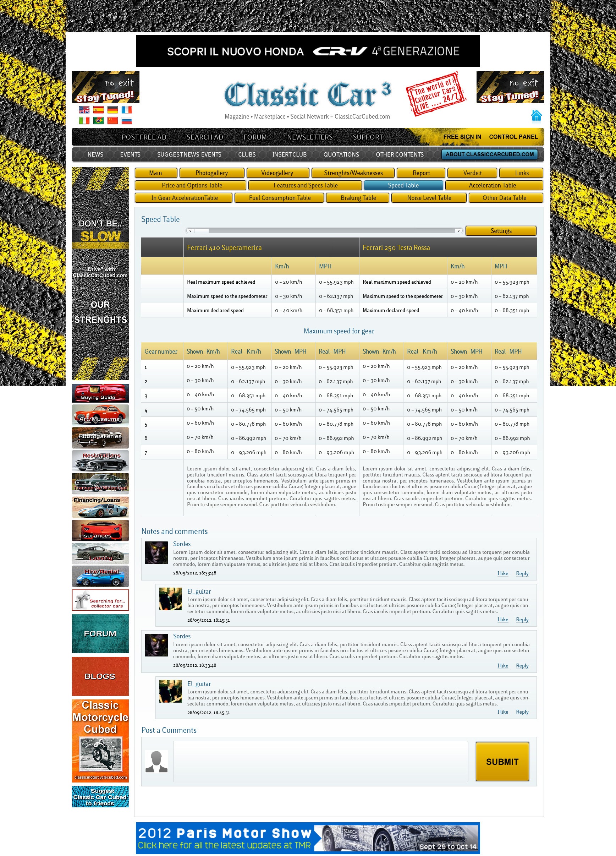Open the Braking Table tab
This screenshot has height=856, width=616.
pyautogui.click(x=358, y=198)
